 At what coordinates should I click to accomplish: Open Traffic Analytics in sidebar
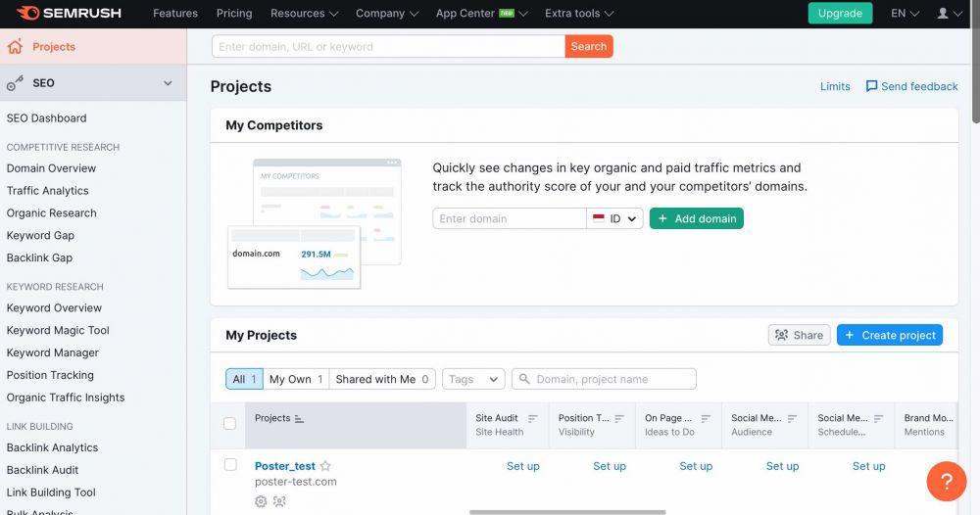[x=47, y=190]
